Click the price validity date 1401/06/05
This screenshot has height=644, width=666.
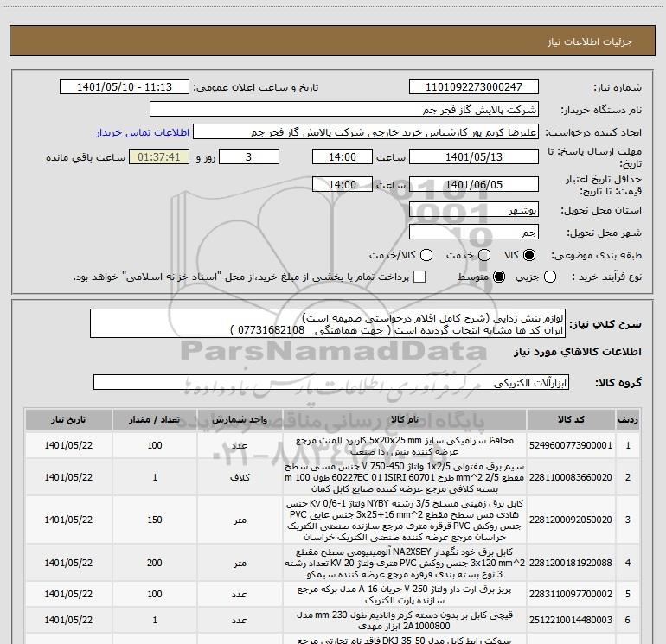tap(474, 184)
